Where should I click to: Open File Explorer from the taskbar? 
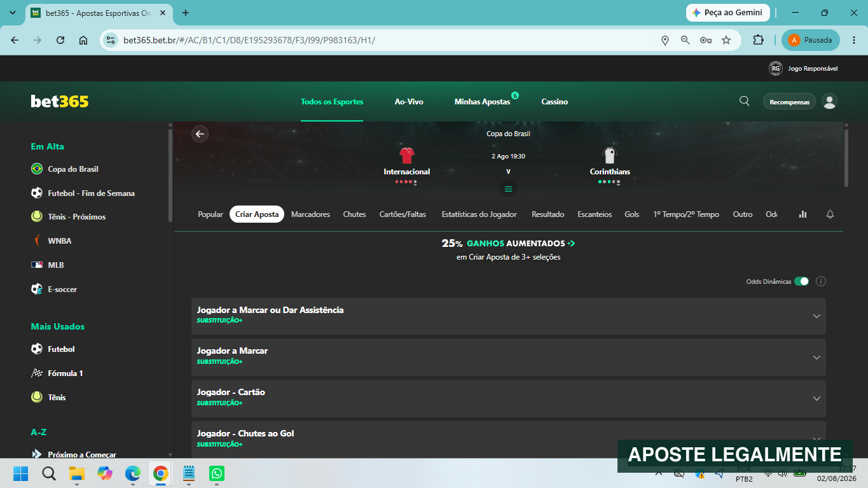(x=77, y=473)
